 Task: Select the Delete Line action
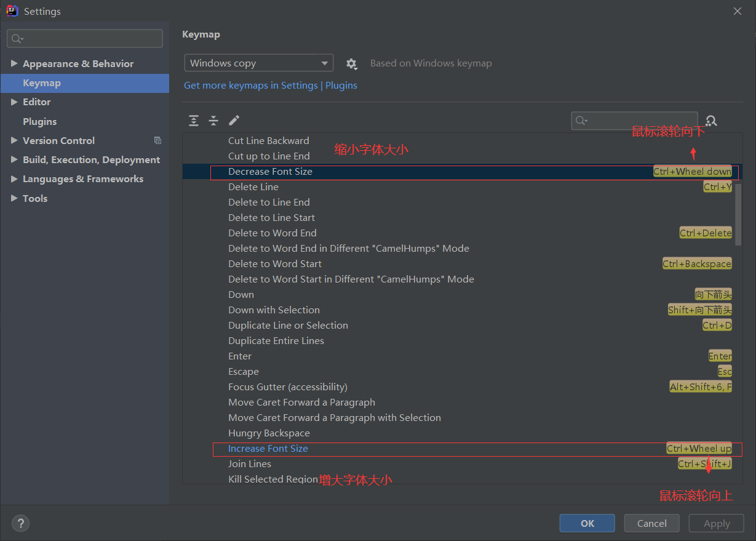click(x=459, y=187)
